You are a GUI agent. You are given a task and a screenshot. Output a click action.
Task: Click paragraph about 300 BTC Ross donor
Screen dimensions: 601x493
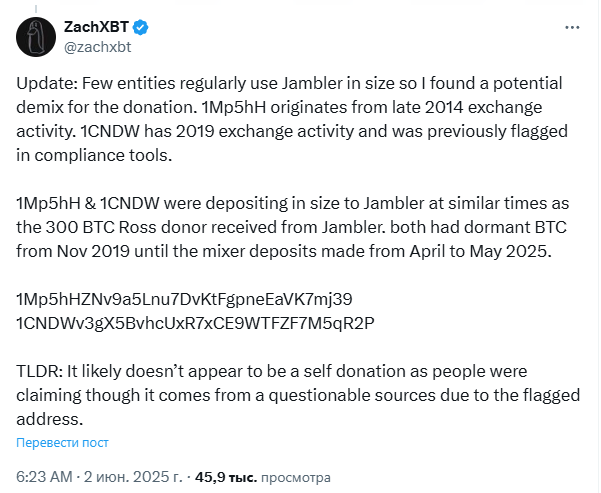(x=292, y=227)
